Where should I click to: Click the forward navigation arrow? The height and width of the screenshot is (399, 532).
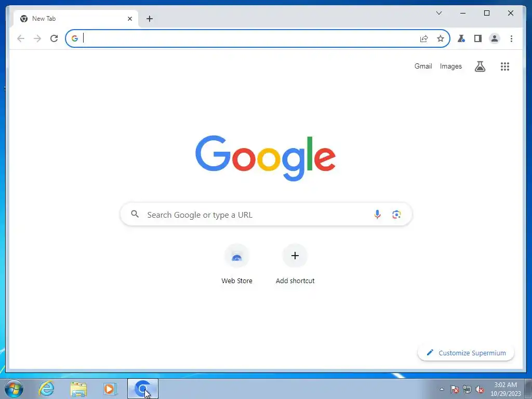37,38
